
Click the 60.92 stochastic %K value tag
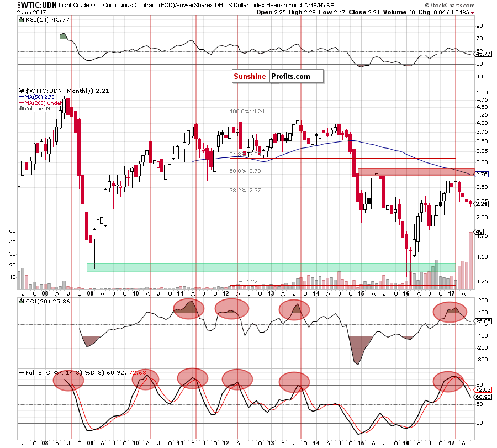[x=483, y=397]
